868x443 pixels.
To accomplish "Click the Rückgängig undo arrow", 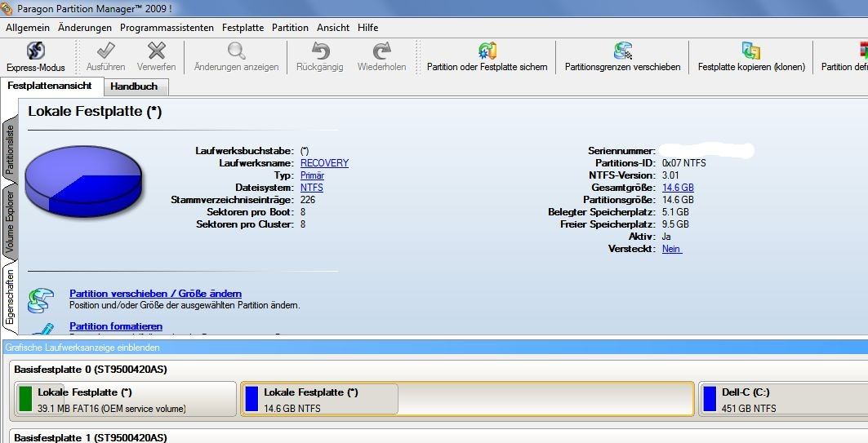I will coord(320,51).
